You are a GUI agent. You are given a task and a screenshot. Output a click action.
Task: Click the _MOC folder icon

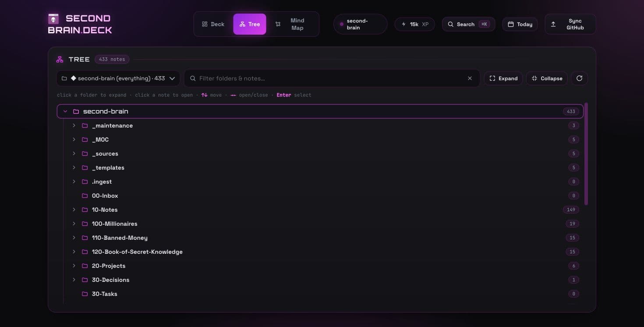pos(85,139)
